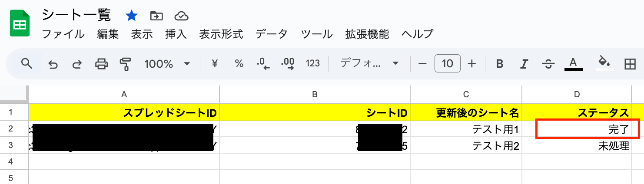
Task: Star the シート一覧 document
Action: point(131,16)
